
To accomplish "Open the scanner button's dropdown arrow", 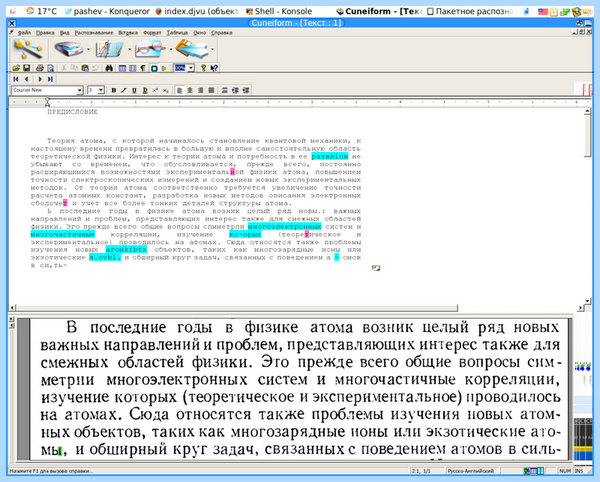I will click(88, 49).
